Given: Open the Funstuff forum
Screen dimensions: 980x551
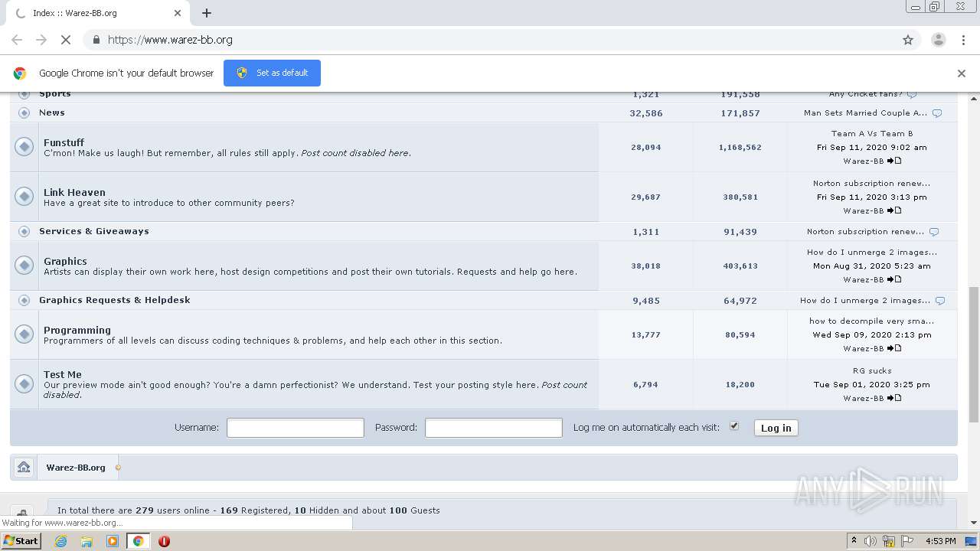Looking at the screenshot, I should coord(64,142).
